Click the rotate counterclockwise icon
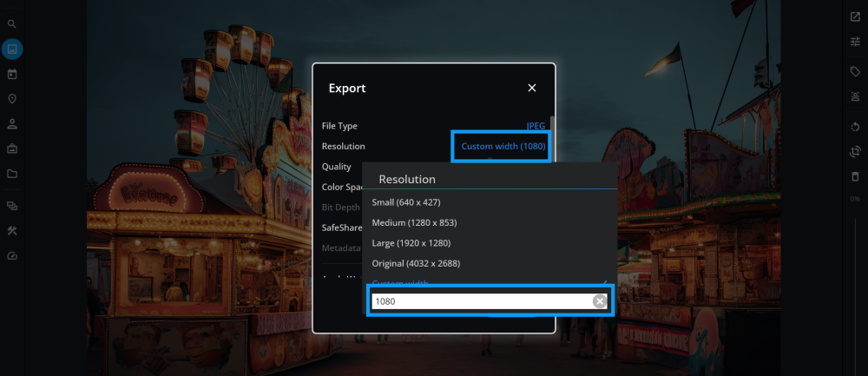Viewport: 868px width, 376px height. tap(855, 127)
